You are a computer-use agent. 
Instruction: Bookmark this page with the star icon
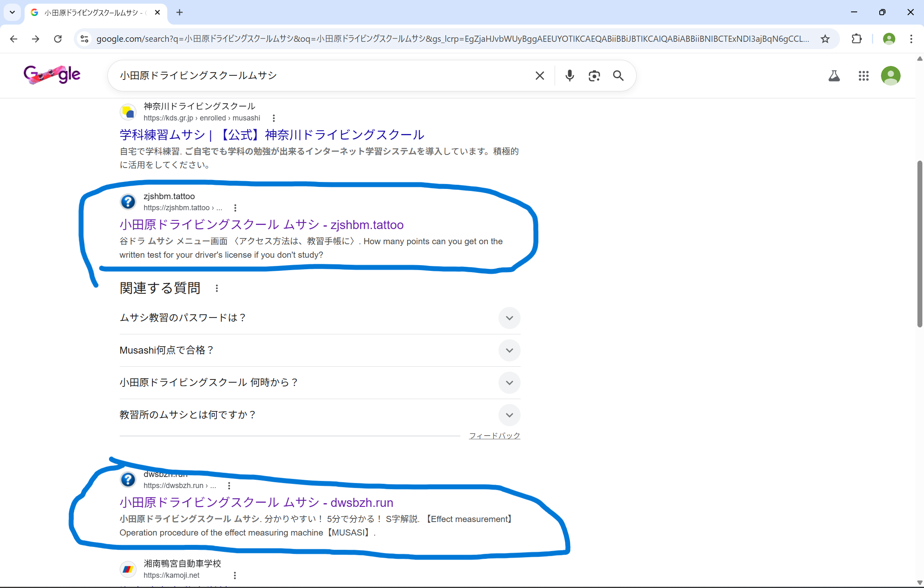824,39
